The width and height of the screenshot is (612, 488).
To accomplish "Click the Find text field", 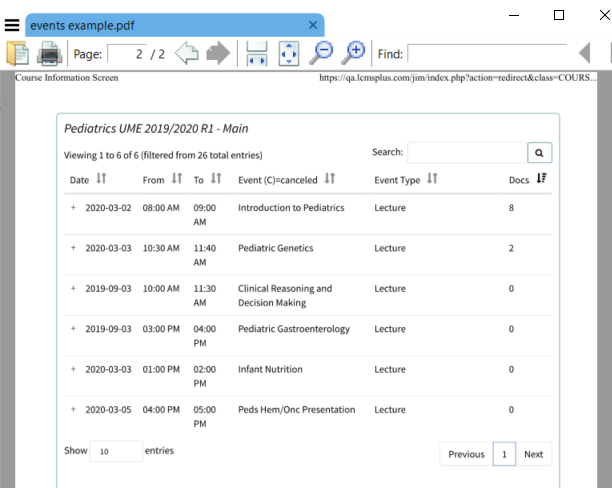I will coord(487,54).
